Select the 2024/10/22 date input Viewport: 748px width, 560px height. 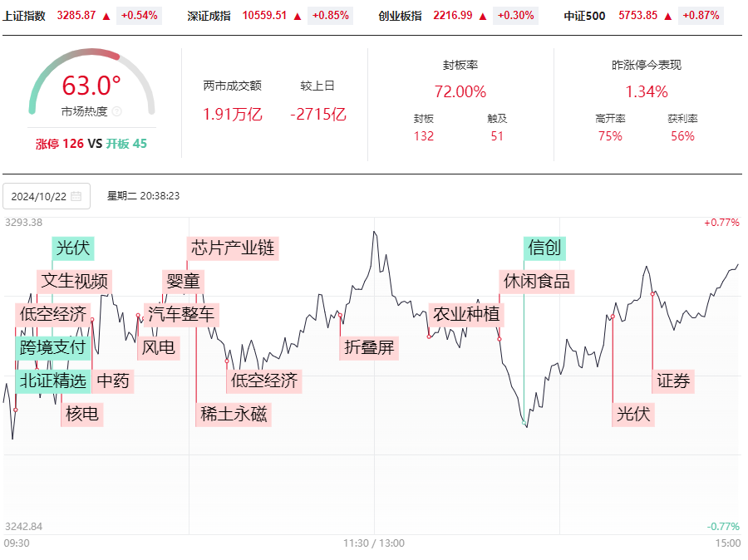click(47, 196)
